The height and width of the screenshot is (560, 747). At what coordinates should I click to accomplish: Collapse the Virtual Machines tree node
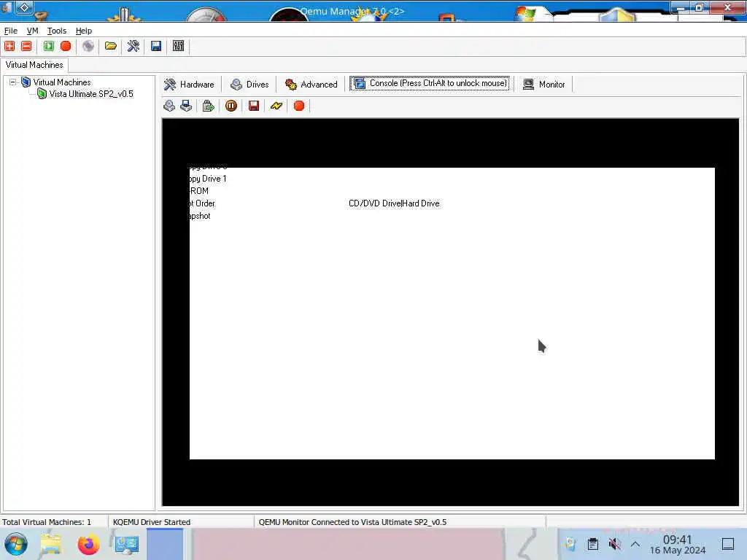[13, 82]
